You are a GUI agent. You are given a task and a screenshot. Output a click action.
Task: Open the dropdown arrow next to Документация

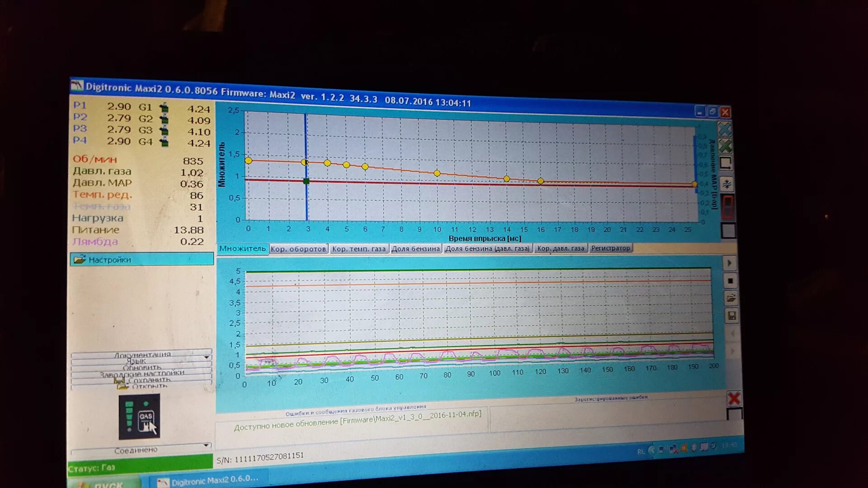click(207, 357)
